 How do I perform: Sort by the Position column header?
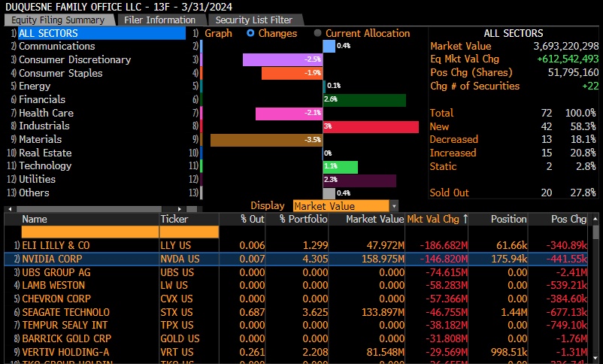[508, 219]
